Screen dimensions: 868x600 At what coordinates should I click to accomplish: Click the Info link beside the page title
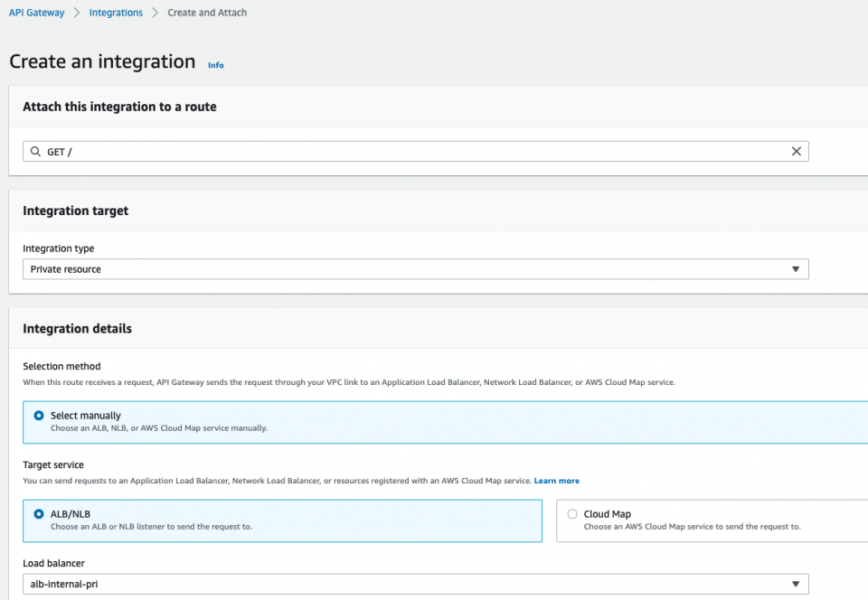pos(215,64)
